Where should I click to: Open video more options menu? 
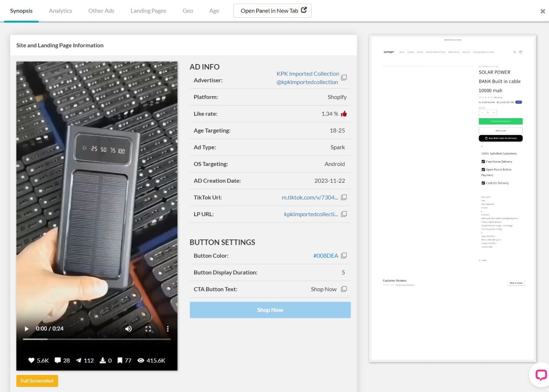pos(167,329)
